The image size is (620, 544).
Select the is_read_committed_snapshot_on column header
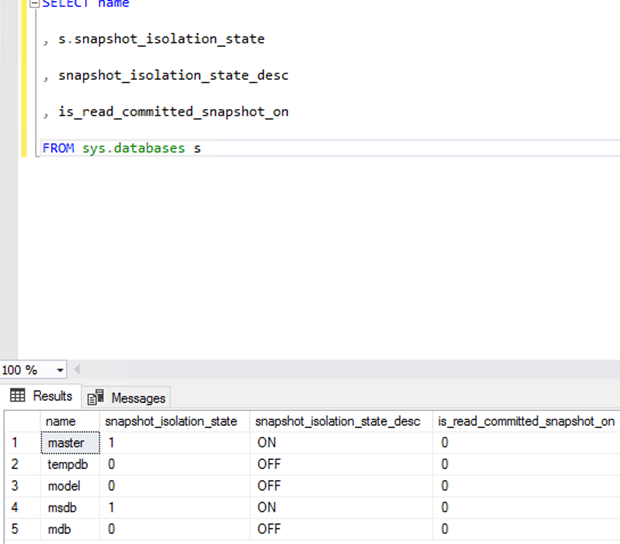pyautogui.click(x=525, y=422)
